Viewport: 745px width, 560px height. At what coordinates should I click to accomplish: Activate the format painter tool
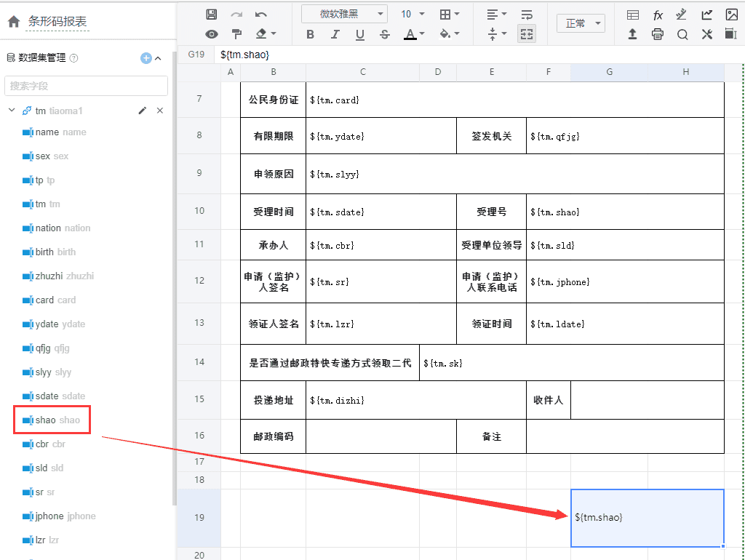pyautogui.click(x=236, y=34)
